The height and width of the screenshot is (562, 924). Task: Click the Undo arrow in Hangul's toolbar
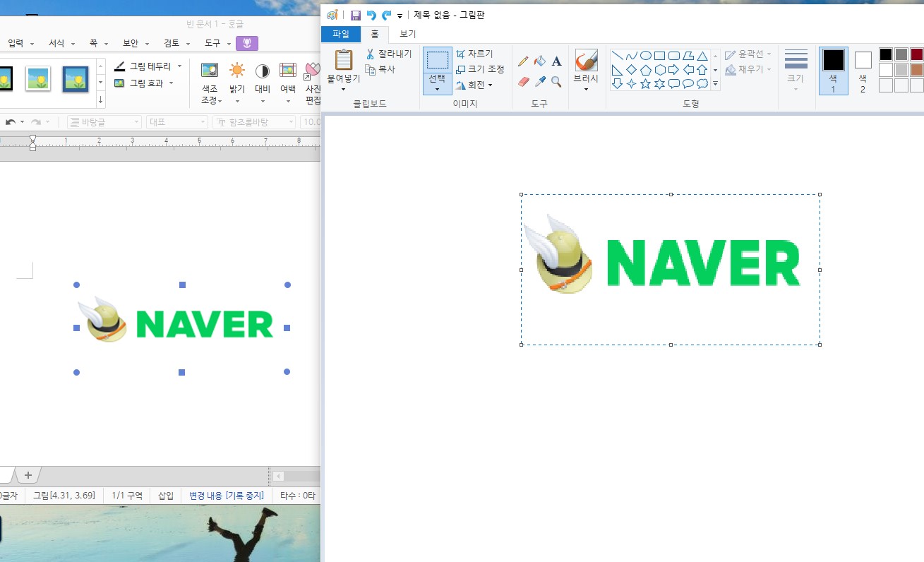(11, 122)
